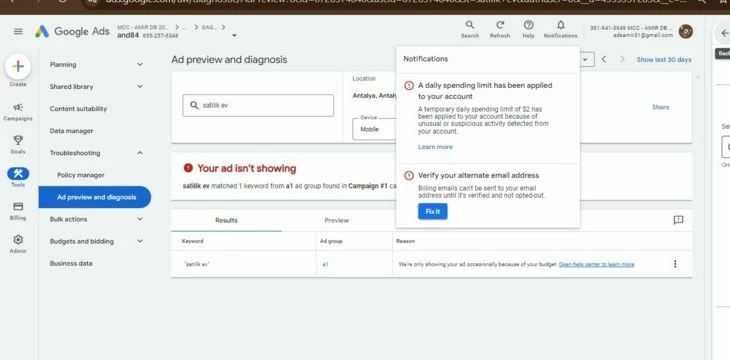Click the and84 account name

(128, 35)
